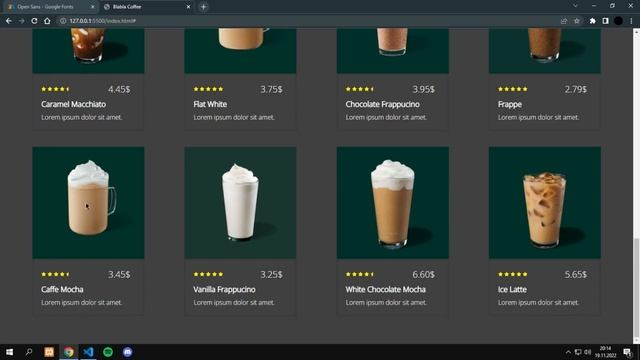This screenshot has width=640, height=360.
Task: Click the Frappe drink image
Action: (545, 51)
